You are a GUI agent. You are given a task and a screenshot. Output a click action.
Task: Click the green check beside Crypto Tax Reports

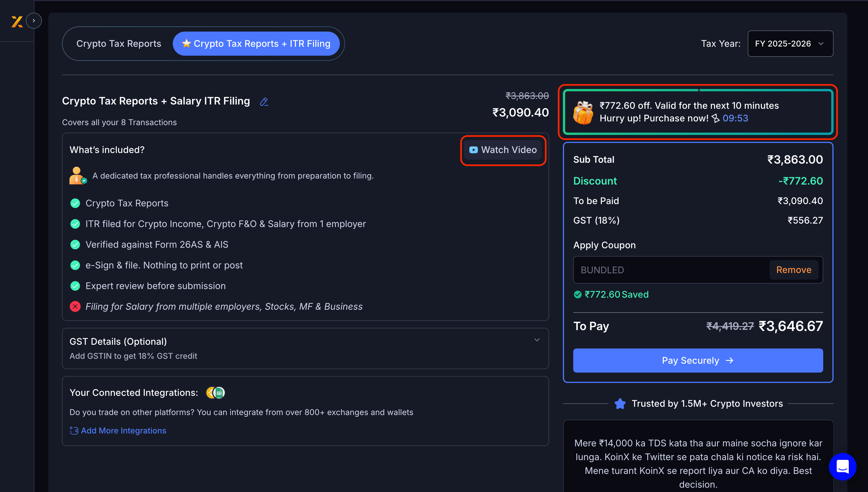[75, 204]
